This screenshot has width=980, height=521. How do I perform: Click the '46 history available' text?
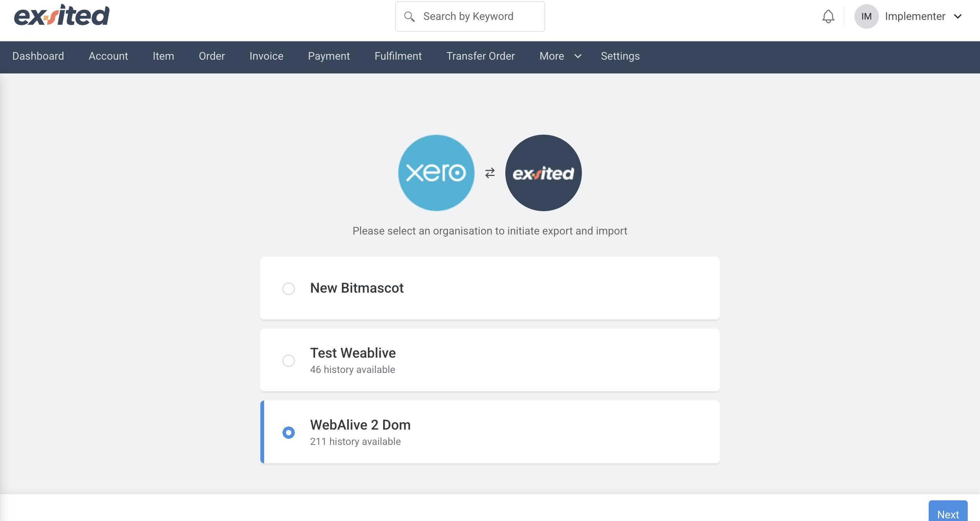353,370
